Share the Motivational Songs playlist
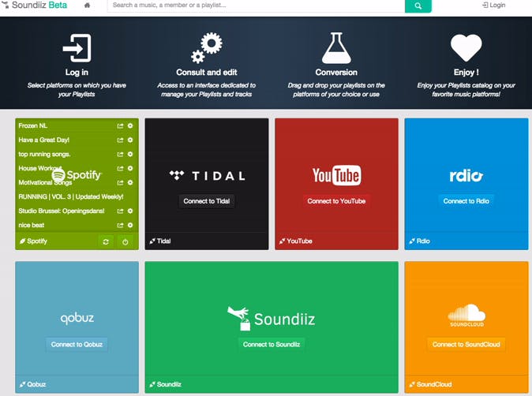This screenshot has width=532, height=396. click(x=120, y=183)
